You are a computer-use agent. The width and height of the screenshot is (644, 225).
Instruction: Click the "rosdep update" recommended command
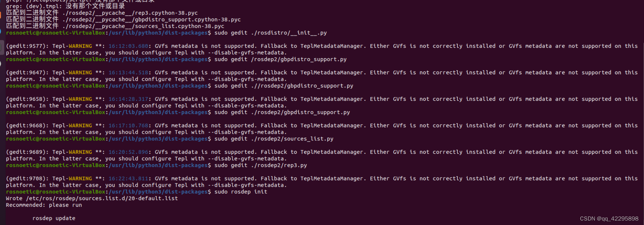point(54,218)
